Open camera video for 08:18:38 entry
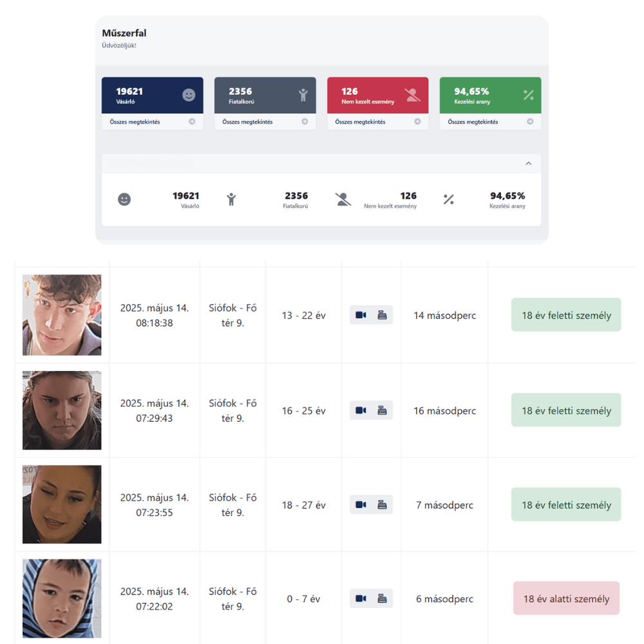The image size is (644, 644). [361, 315]
